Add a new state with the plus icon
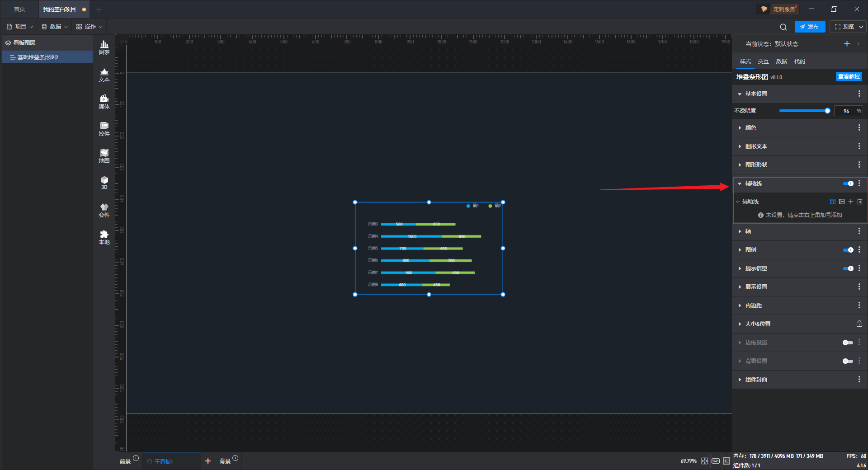 click(x=847, y=44)
